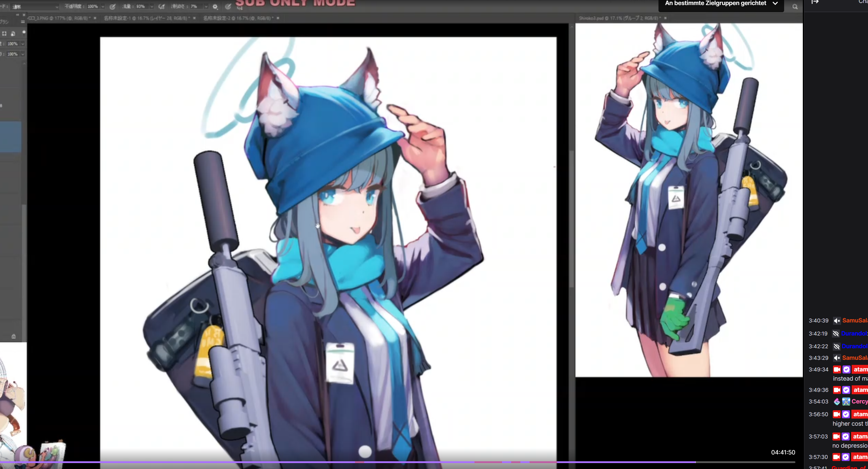Click the small lock icon at panel bottom
The height and width of the screenshot is (469, 868).
click(13, 336)
